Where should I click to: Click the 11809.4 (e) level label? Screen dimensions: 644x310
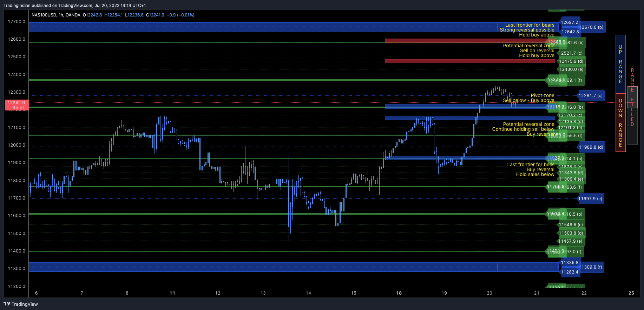coord(571,179)
